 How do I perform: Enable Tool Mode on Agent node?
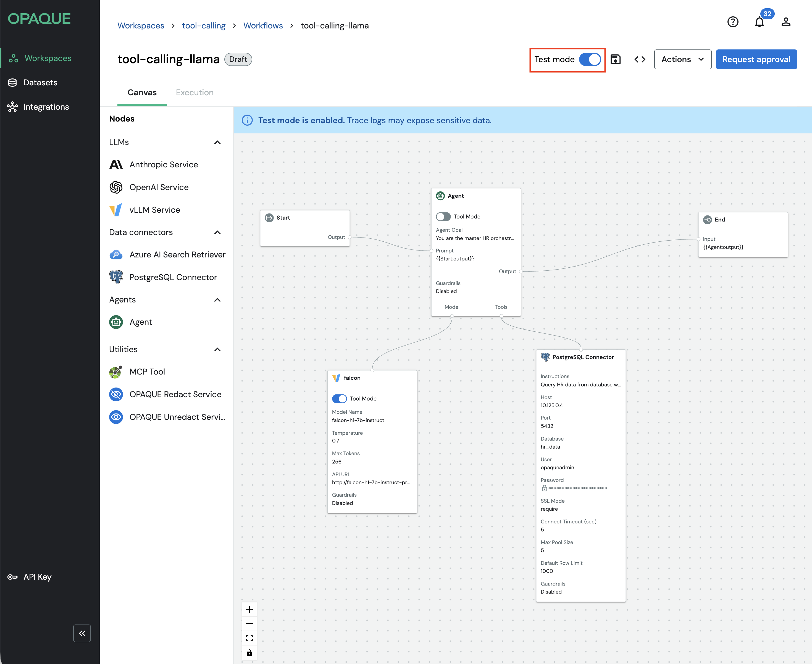point(443,217)
